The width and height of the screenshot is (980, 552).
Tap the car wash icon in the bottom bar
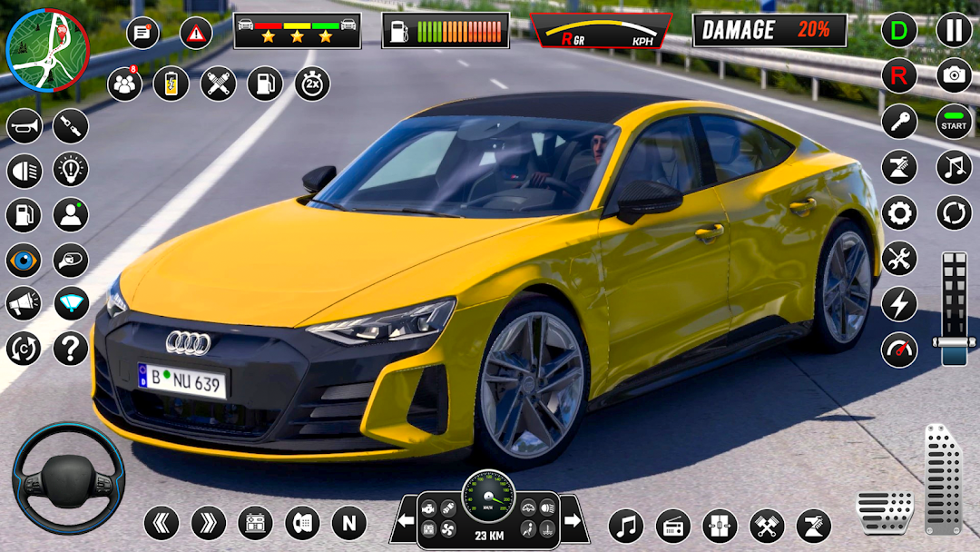tap(814, 525)
